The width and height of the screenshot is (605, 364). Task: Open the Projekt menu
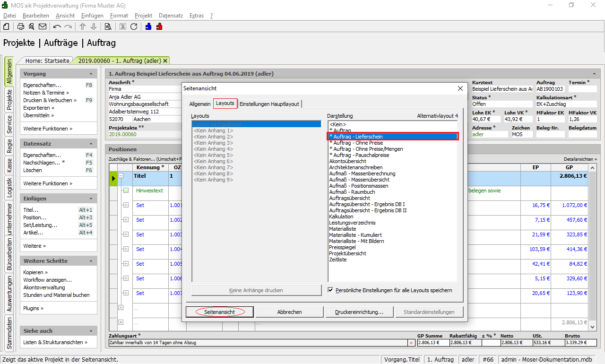pyautogui.click(x=143, y=16)
